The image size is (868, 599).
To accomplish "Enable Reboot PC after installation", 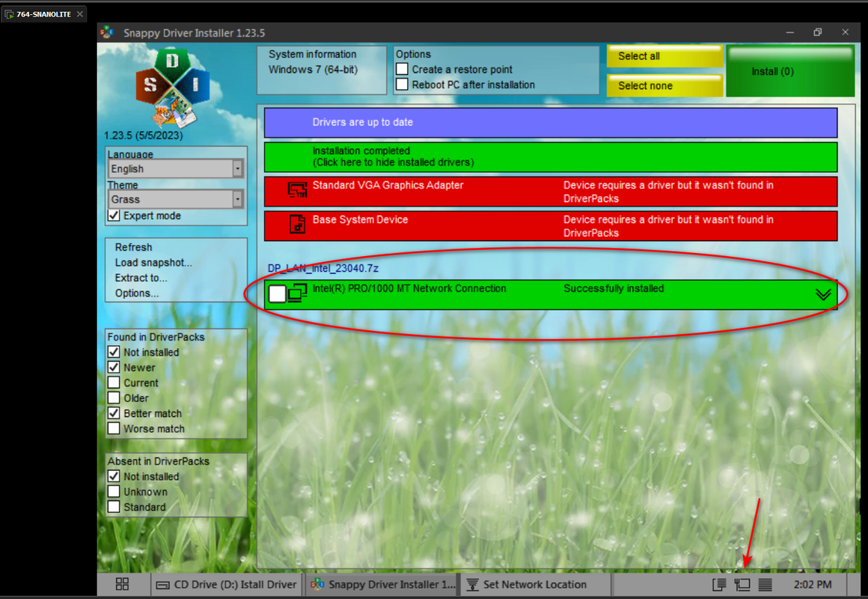I will point(403,84).
